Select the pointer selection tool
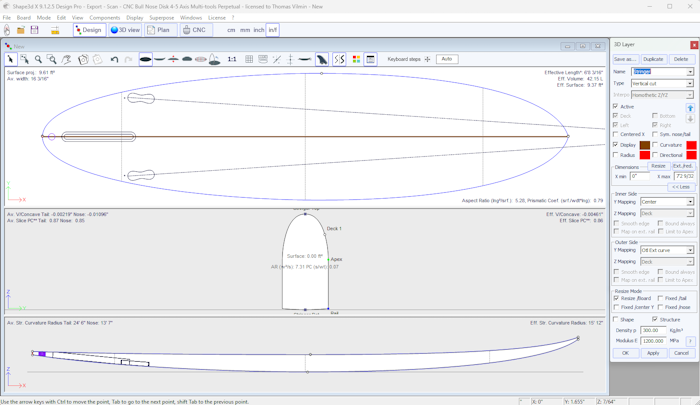The height and width of the screenshot is (405, 700). click(x=11, y=60)
